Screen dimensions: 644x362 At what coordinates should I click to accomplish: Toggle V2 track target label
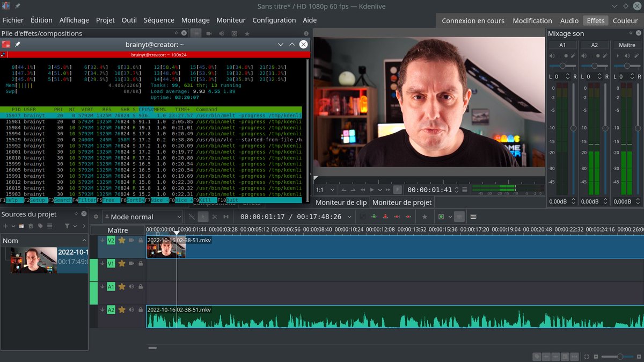(111, 240)
